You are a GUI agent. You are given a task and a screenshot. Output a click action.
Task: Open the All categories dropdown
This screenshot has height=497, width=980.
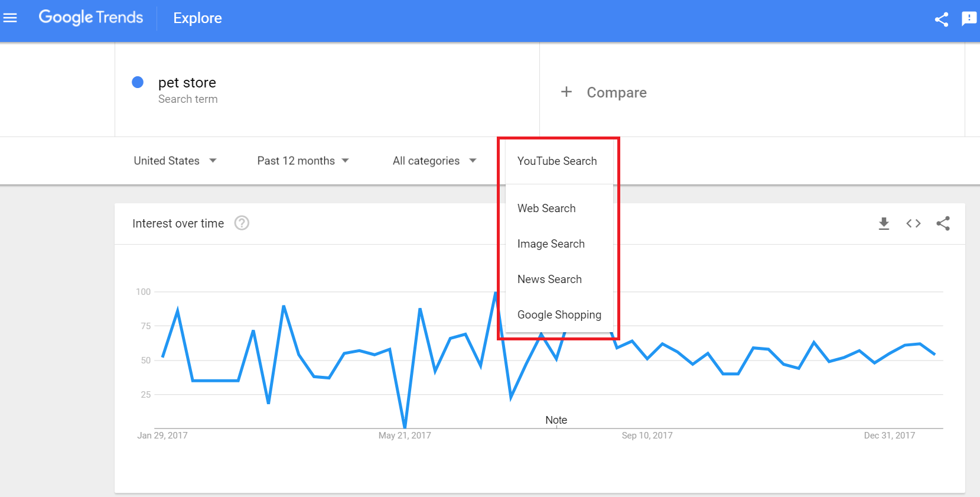[x=434, y=160]
